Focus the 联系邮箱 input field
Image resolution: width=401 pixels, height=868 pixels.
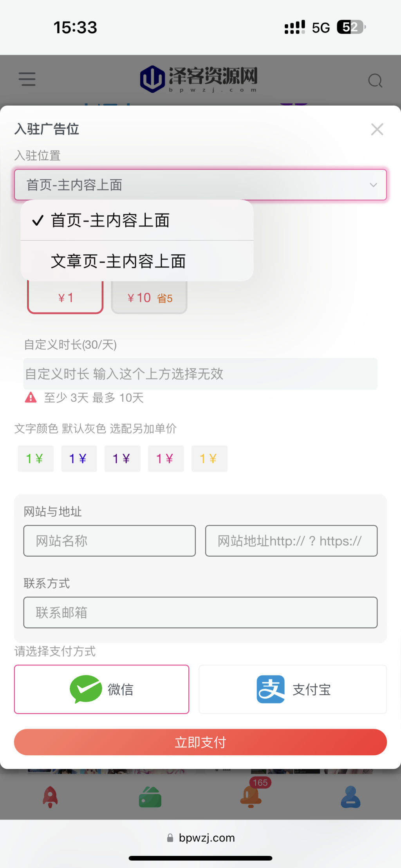click(200, 613)
